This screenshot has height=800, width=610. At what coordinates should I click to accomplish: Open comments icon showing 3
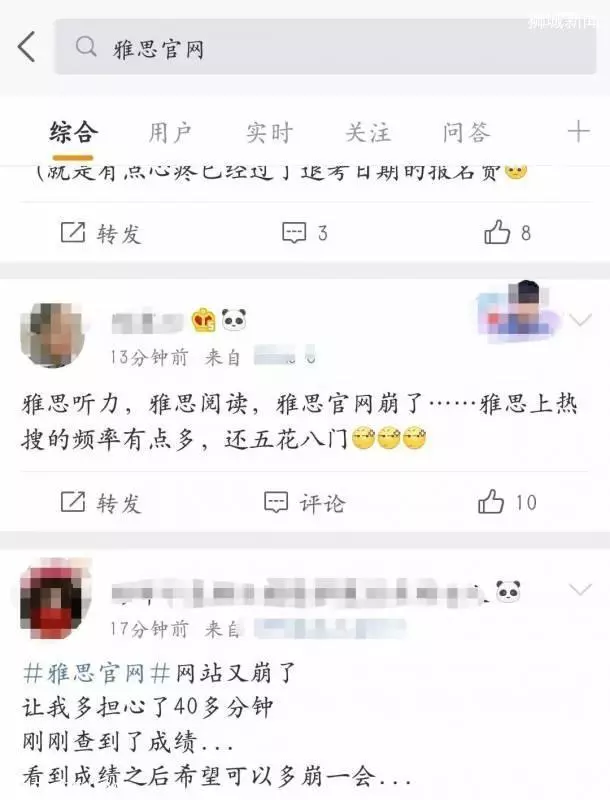(294, 233)
